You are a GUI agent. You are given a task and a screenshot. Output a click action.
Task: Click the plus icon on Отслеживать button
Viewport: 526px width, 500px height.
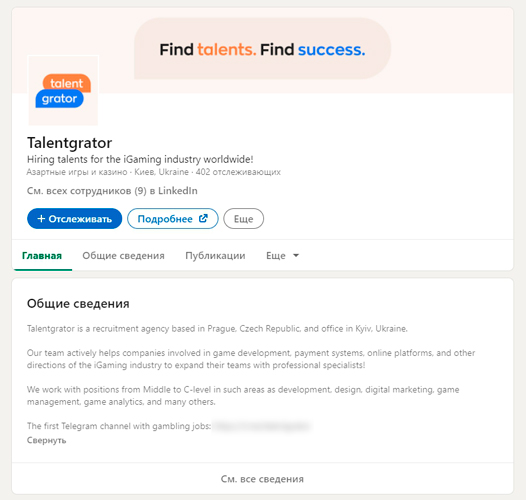(41, 219)
